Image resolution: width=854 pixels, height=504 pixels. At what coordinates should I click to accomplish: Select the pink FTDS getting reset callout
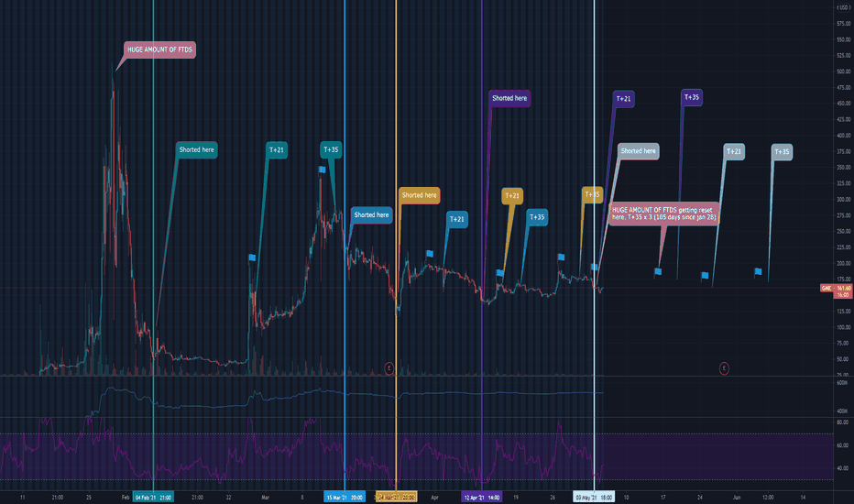coord(664,213)
